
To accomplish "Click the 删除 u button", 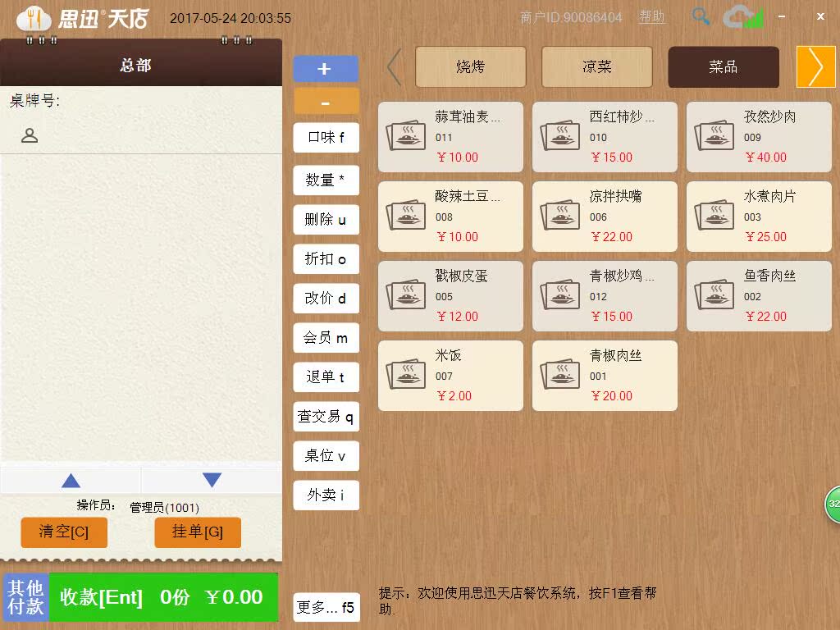I will [x=326, y=220].
